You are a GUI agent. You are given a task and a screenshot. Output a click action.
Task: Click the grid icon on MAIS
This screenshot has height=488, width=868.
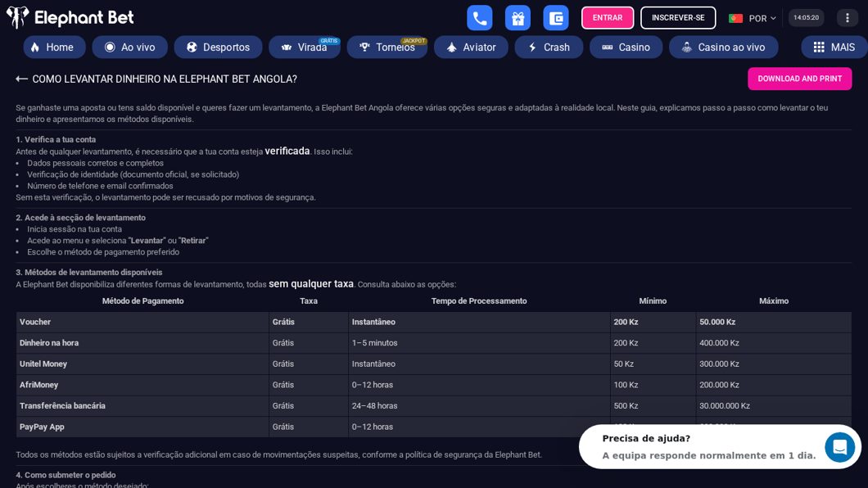click(819, 47)
